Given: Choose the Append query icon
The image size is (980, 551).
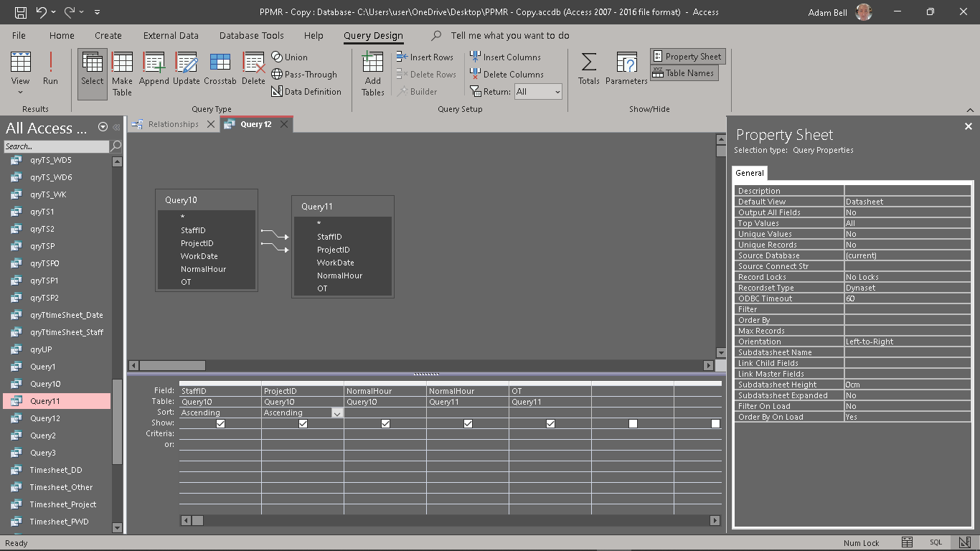Looking at the screenshot, I should point(154,70).
